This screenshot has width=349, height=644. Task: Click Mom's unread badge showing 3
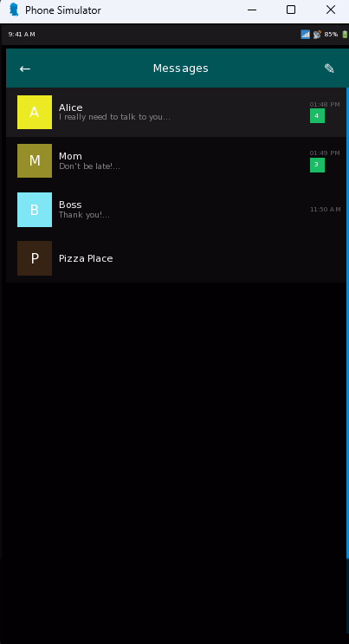point(317,165)
